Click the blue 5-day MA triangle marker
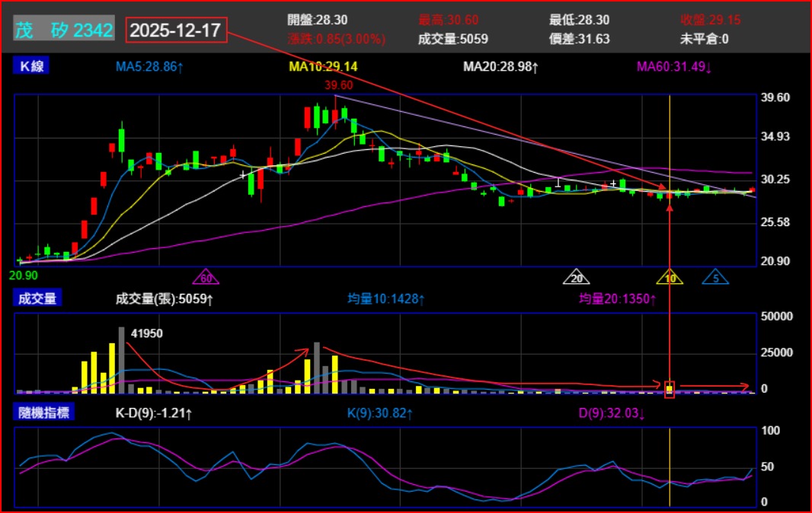 (715, 278)
